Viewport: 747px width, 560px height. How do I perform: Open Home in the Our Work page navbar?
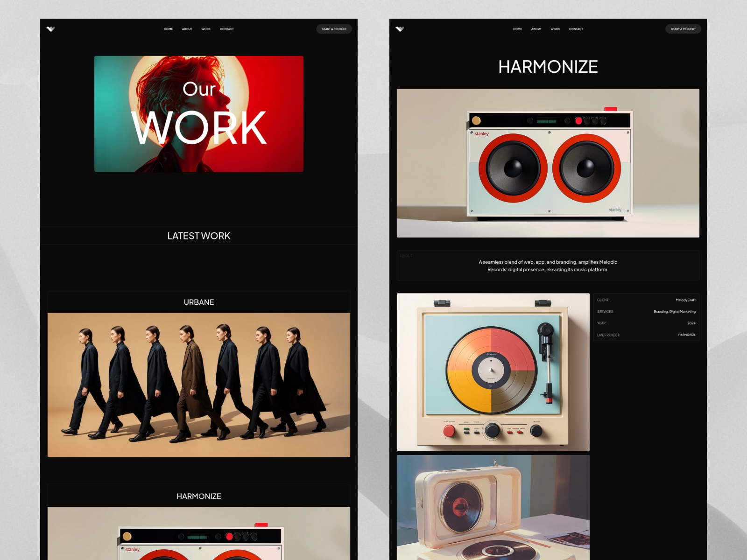coord(168,29)
